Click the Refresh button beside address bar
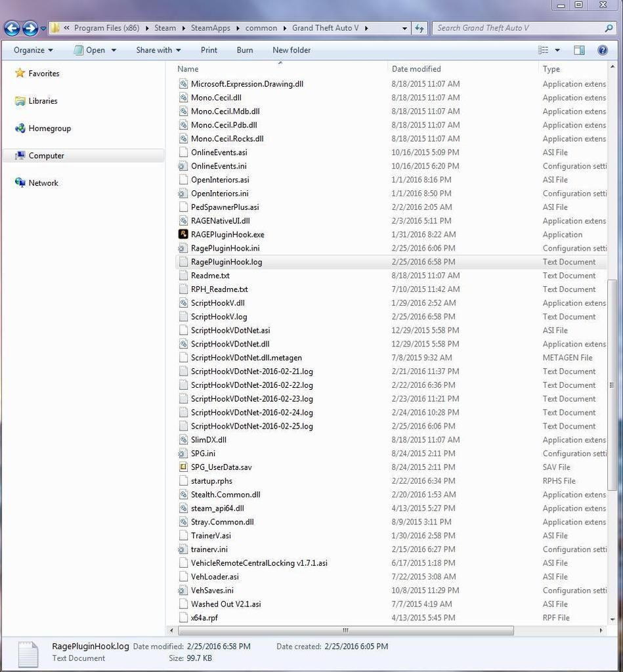The image size is (623, 672). click(419, 28)
